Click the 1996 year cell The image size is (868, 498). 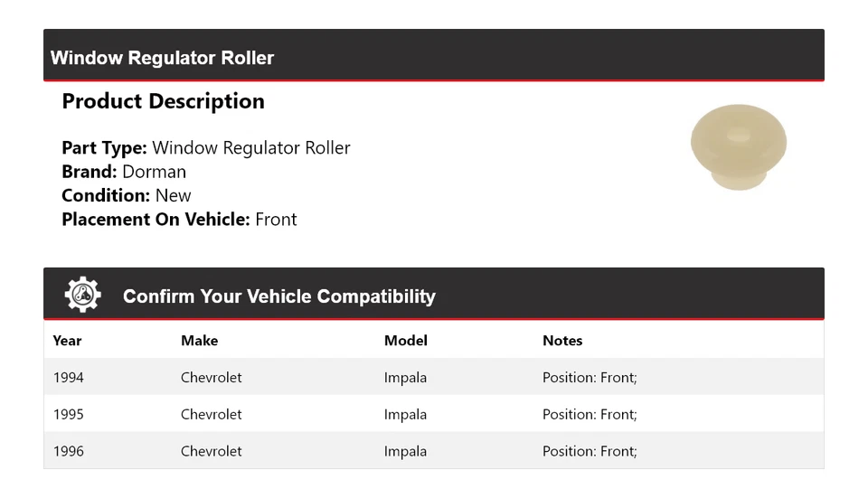[x=68, y=451]
